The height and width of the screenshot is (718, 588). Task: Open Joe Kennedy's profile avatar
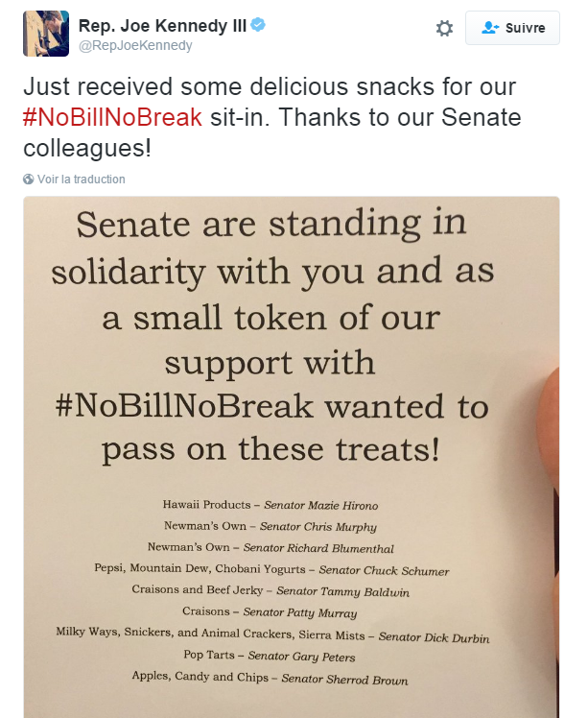coord(45,34)
